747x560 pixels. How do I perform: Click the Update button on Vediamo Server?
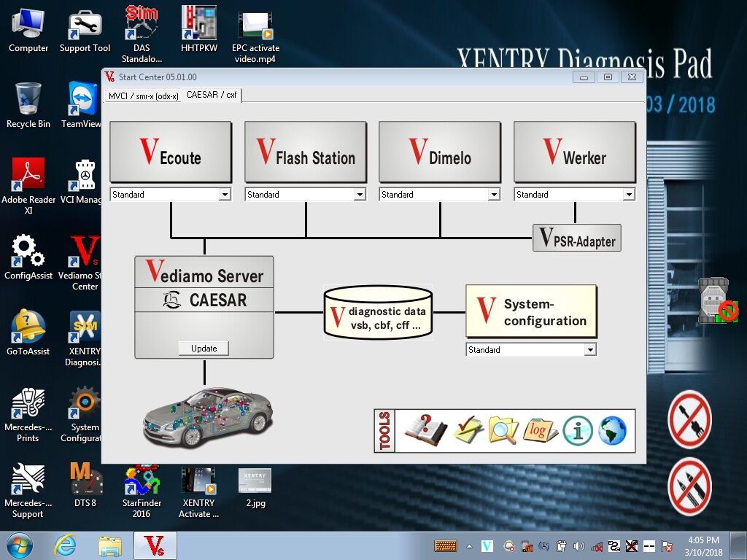coord(204,348)
